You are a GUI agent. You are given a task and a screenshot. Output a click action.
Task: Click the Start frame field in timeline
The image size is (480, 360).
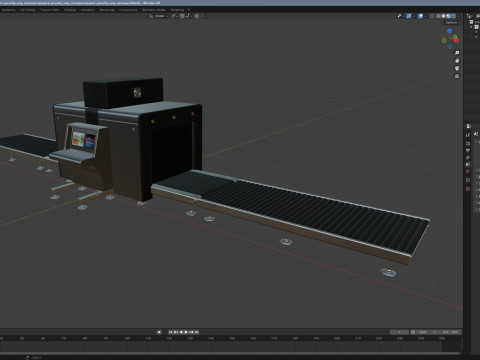(x=427, y=332)
